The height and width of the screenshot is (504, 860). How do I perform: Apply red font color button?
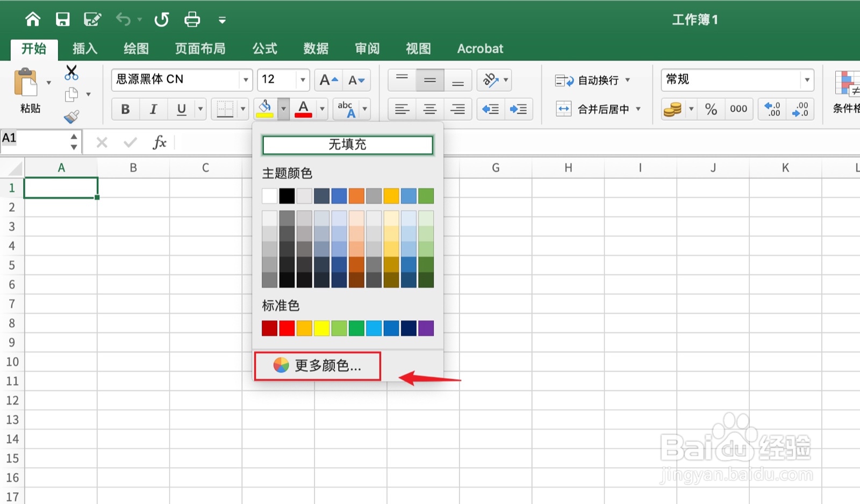pyautogui.click(x=303, y=109)
